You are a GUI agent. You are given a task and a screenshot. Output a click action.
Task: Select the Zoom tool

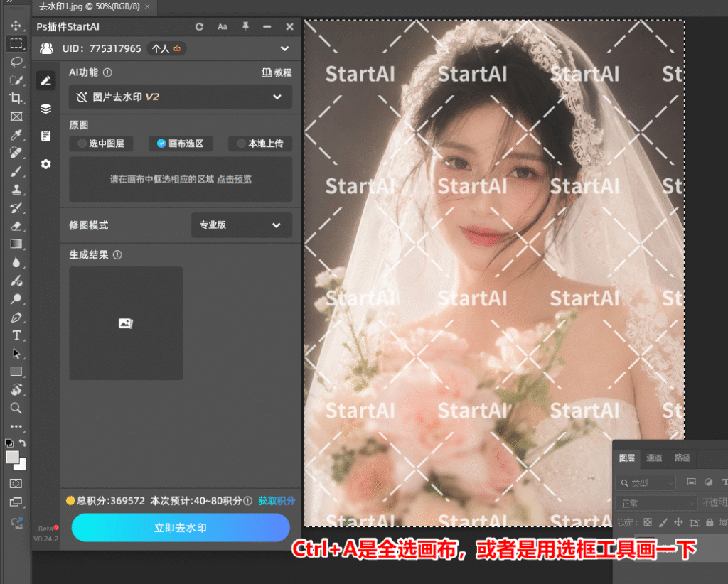pos(16,409)
